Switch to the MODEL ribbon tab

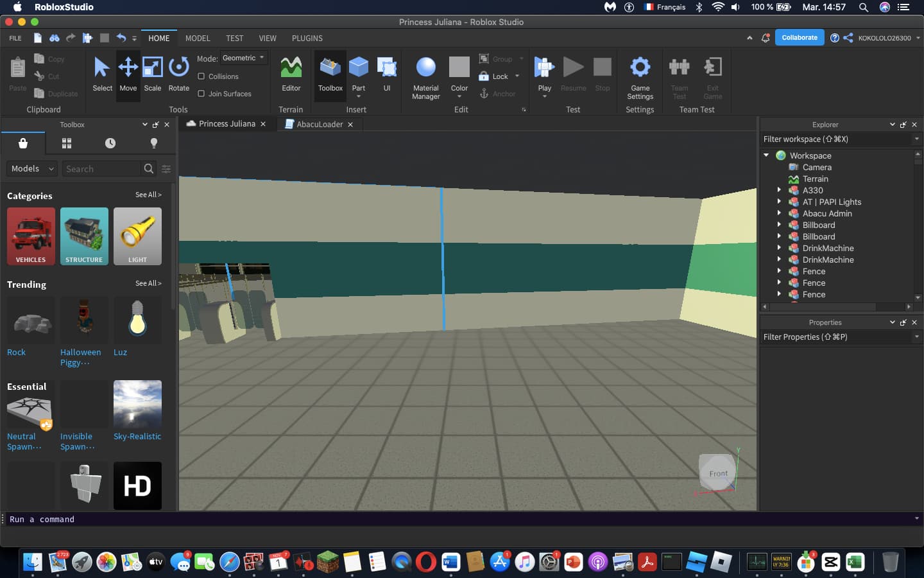198,39
